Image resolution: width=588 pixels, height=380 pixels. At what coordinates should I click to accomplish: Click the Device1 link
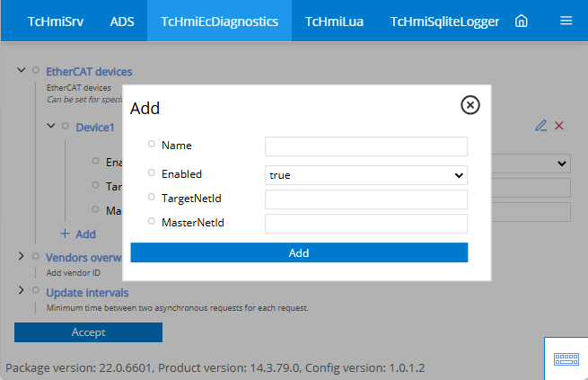click(95, 128)
